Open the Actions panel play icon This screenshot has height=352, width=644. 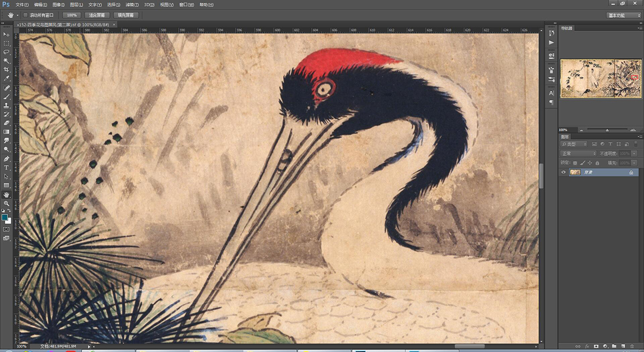(551, 42)
